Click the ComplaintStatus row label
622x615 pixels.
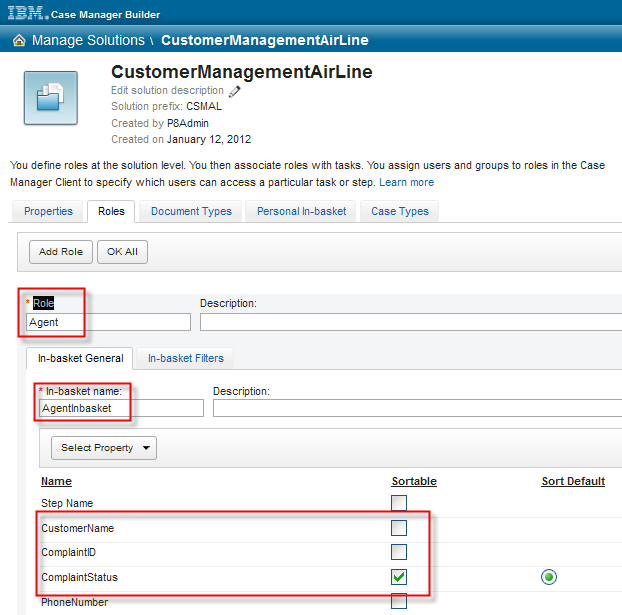point(79,577)
